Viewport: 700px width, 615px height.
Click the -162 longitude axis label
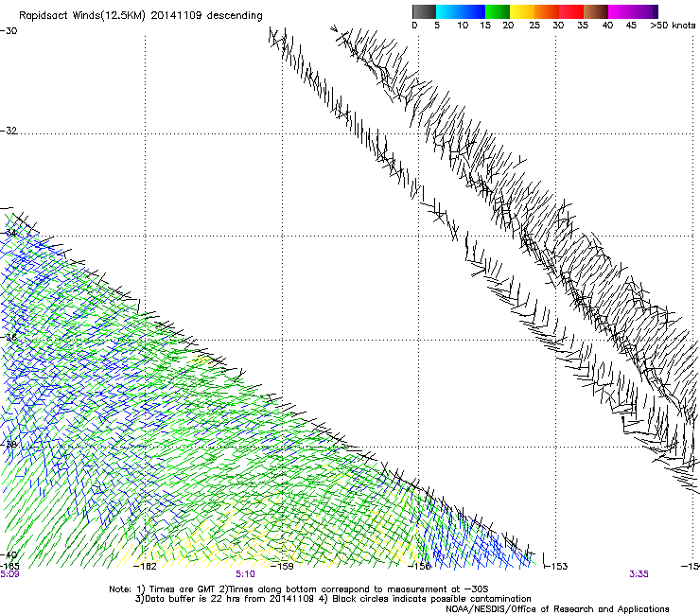click(146, 567)
